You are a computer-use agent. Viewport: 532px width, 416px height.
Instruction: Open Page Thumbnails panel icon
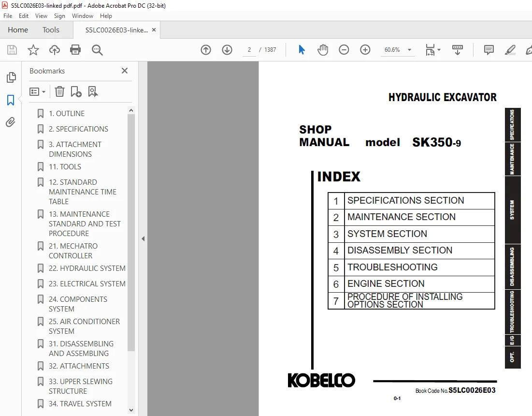click(11, 77)
